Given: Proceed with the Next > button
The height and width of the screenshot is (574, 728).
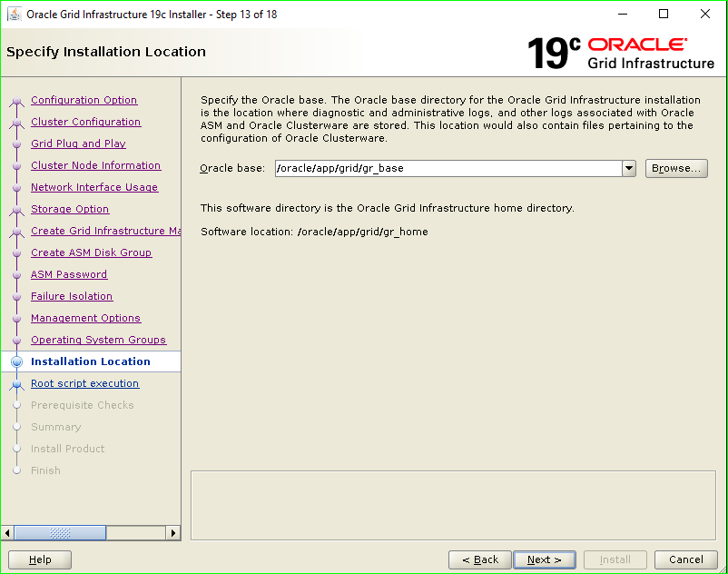Looking at the screenshot, I should coord(545,560).
